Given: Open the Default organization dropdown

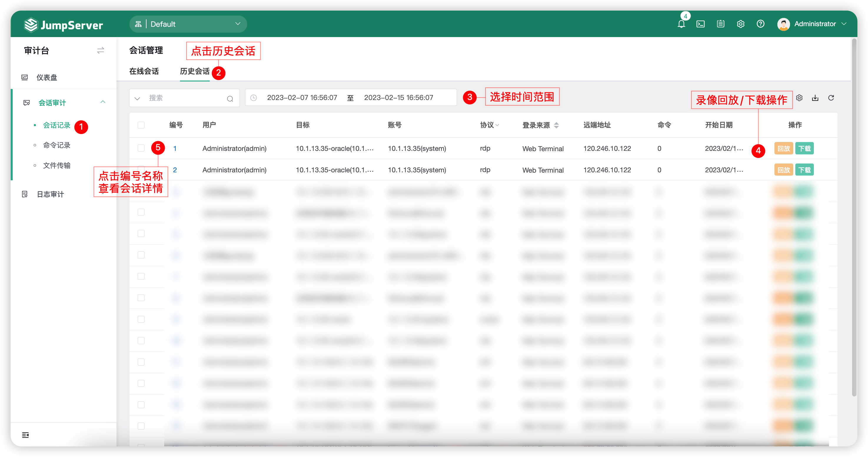Looking at the screenshot, I should coord(188,24).
